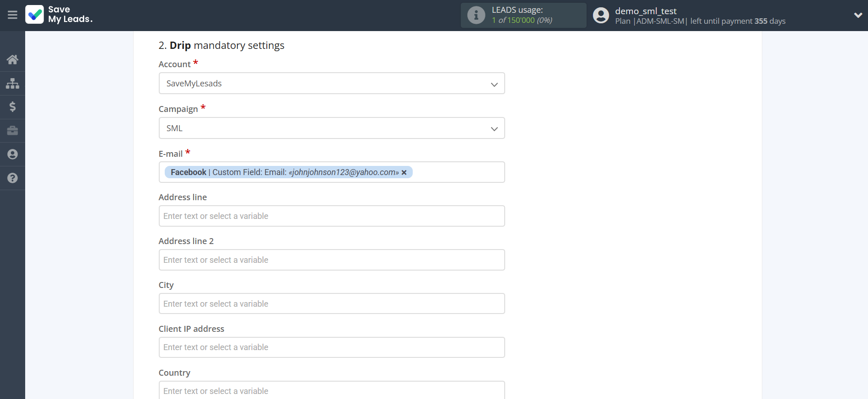Click into the Address line field
Viewport: 868px width, 399px height.
[331, 216]
